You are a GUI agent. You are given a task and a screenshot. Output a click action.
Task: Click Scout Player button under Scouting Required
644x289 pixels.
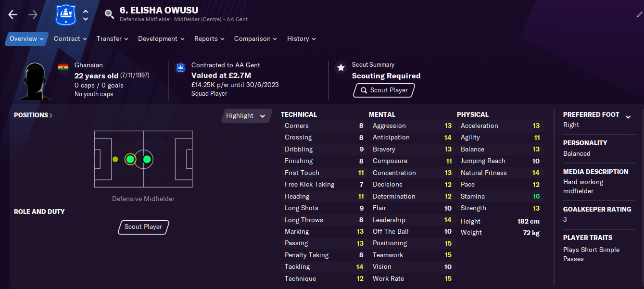click(x=384, y=90)
